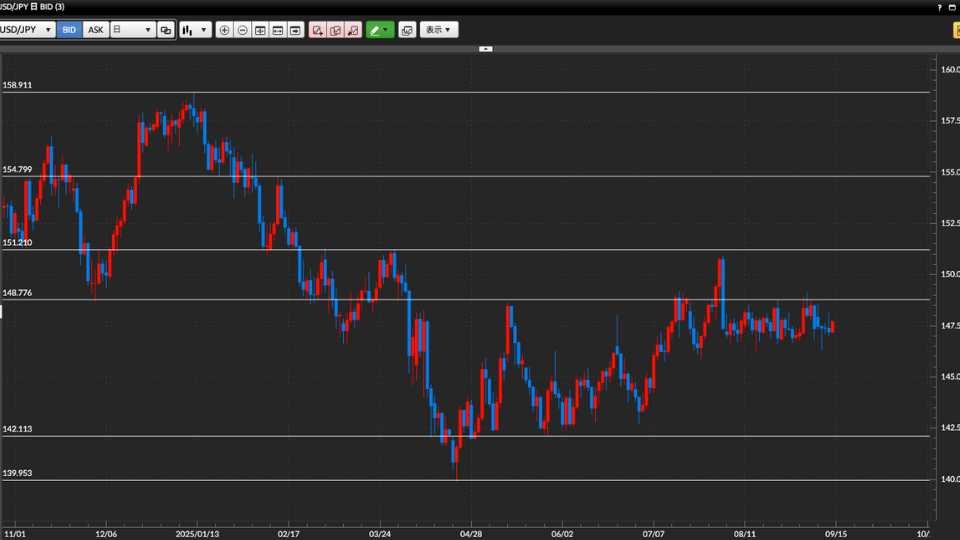The image size is (960, 540).
Task: Click the help question mark icon
Action: pyautogui.click(x=956, y=30)
